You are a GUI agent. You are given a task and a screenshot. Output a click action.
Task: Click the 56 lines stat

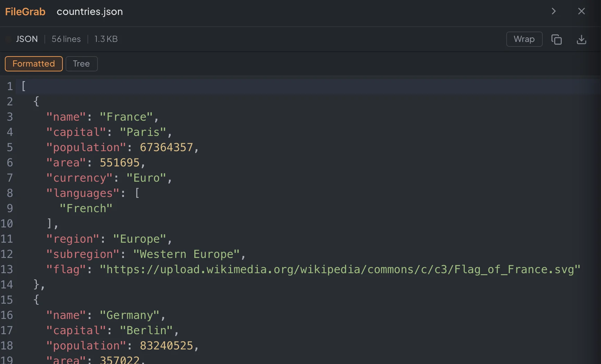point(66,39)
